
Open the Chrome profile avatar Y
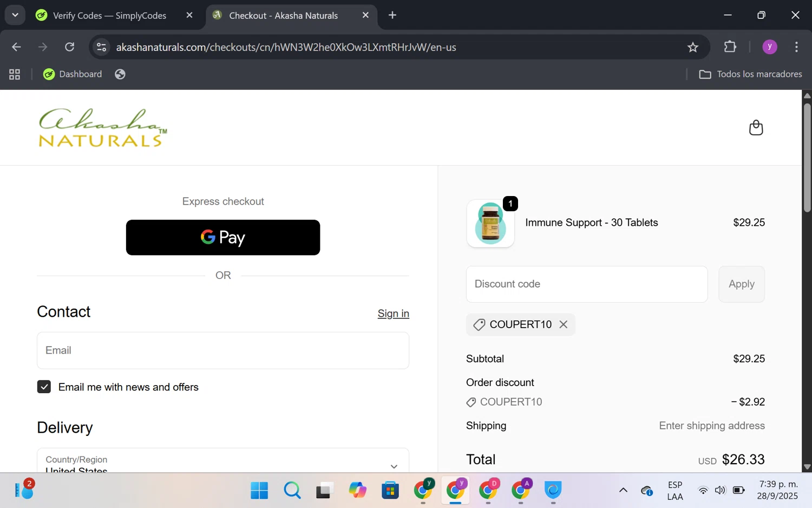point(769,47)
